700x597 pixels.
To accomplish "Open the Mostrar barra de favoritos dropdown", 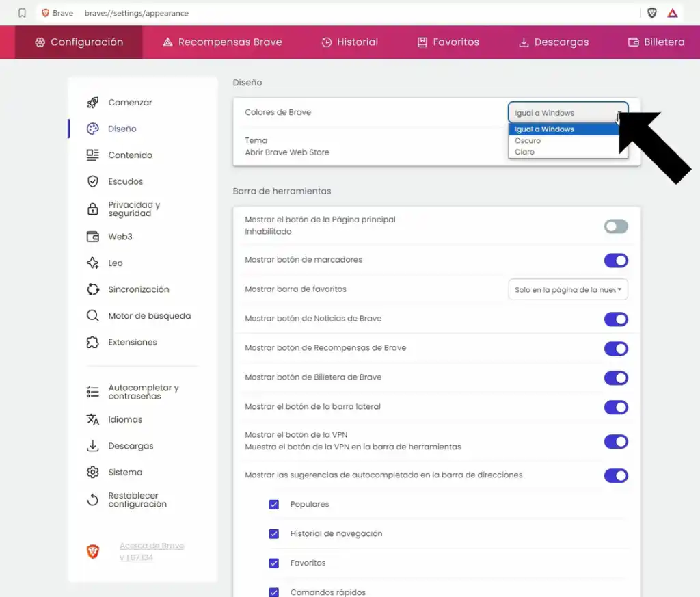I will tap(568, 289).
